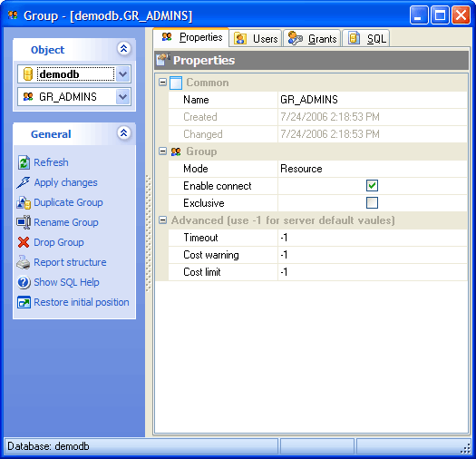Click the Created date value
The width and height of the screenshot is (476, 459).
pos(330,117)
